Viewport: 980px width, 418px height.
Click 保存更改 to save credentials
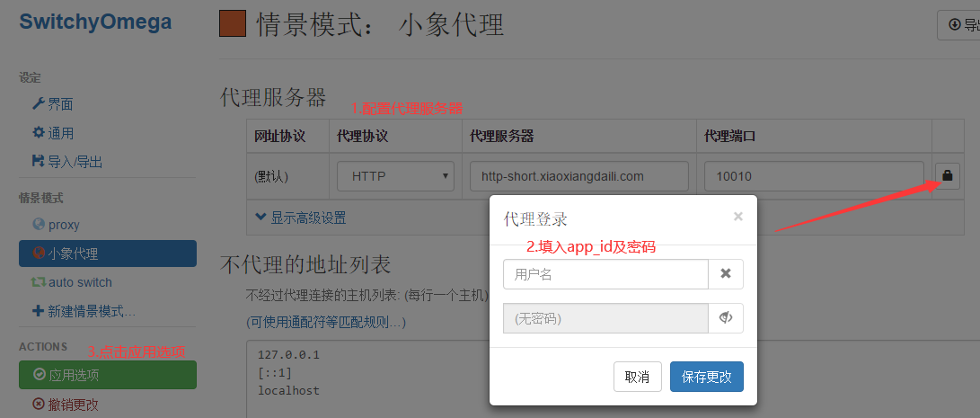(706, 377)
